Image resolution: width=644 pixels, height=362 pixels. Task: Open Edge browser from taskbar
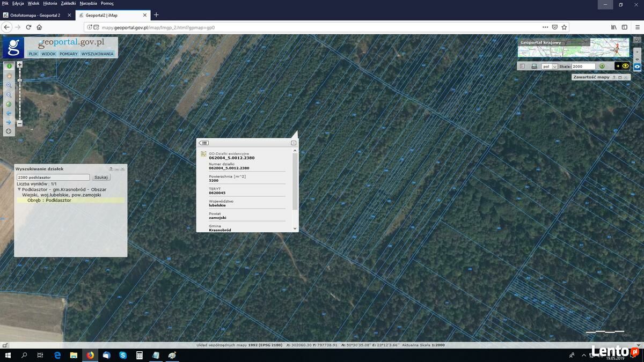[x=57, y=355]
